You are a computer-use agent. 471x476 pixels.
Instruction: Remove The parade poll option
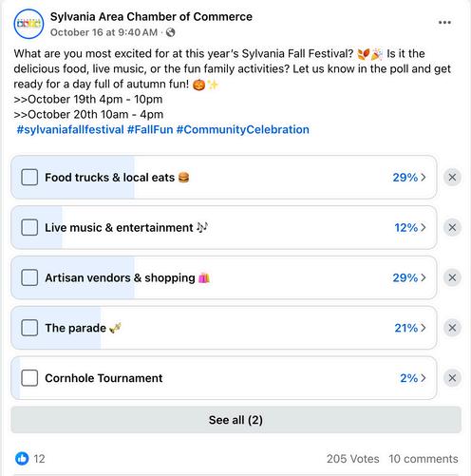click(x=452, y=328)
